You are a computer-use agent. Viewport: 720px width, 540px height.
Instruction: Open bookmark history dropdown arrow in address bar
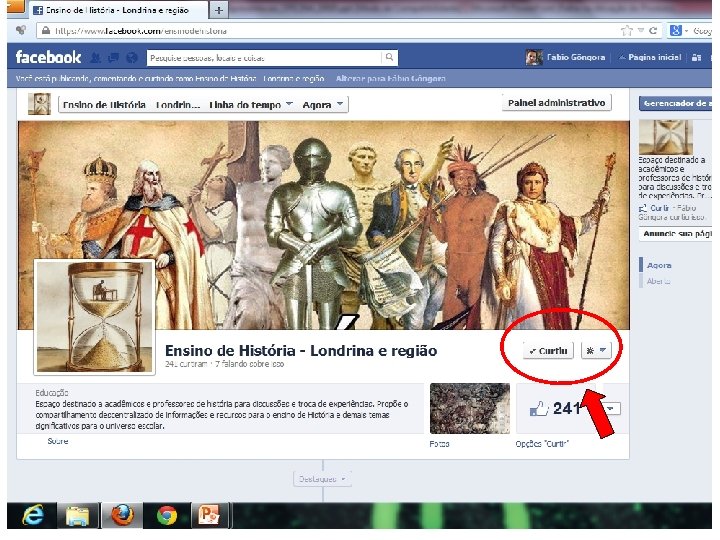[641, 31]
